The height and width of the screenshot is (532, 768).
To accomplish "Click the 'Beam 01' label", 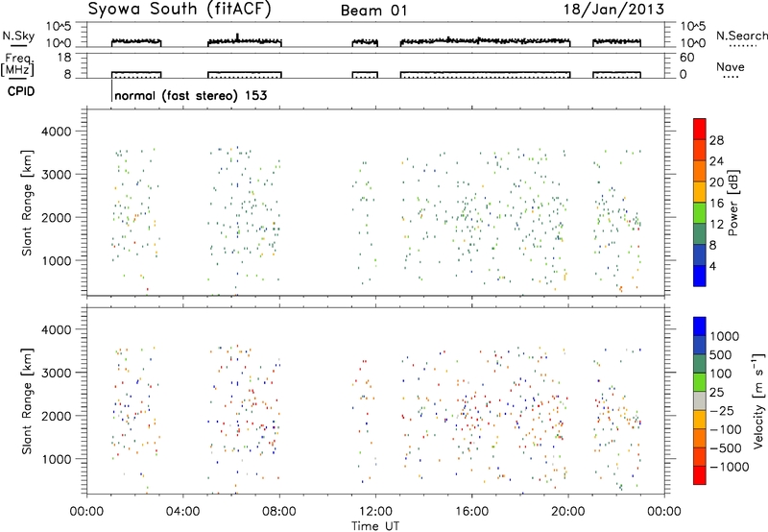I will tap(374, 11).
